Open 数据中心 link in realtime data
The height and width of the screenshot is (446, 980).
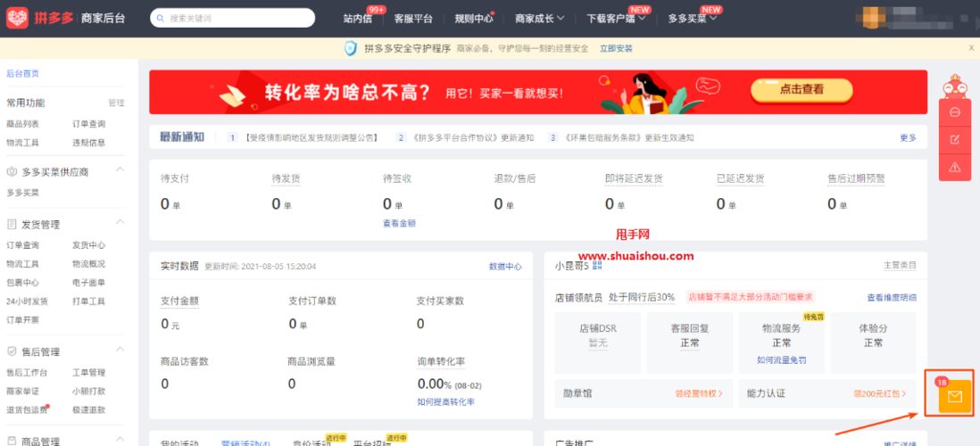point(505,266)
